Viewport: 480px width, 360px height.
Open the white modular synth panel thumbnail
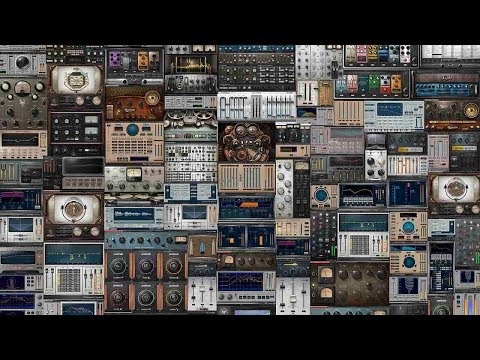[x=190, y=162]
